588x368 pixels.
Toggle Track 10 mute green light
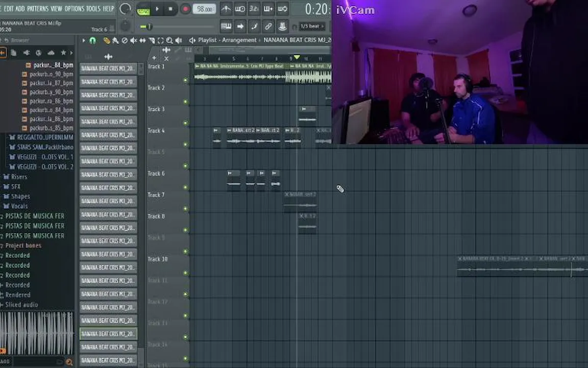tap(185, 272)
